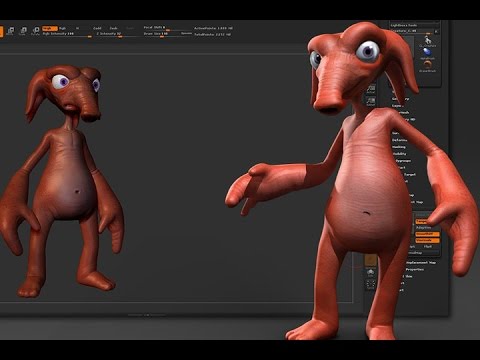
Task: Click the ActivePoints readout
Action: (x=214, y=28)
